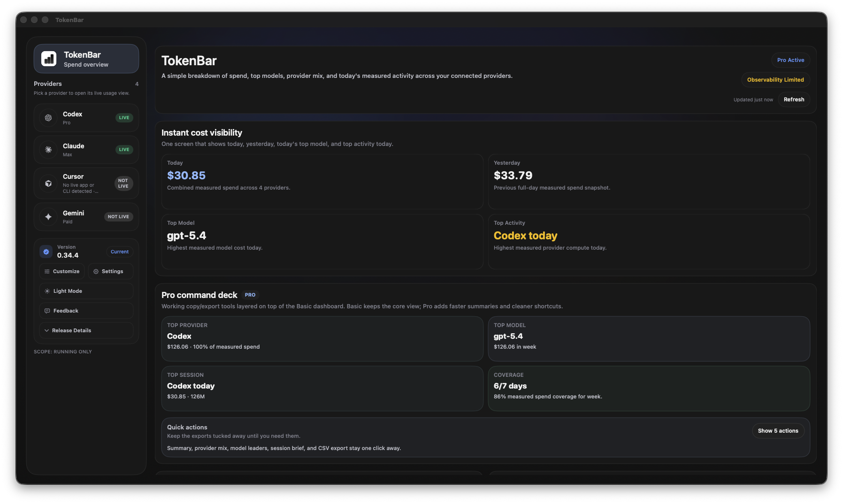
Task: Click the NOT LIVE badge on Gemini
Action: click(x=118, y=217)
